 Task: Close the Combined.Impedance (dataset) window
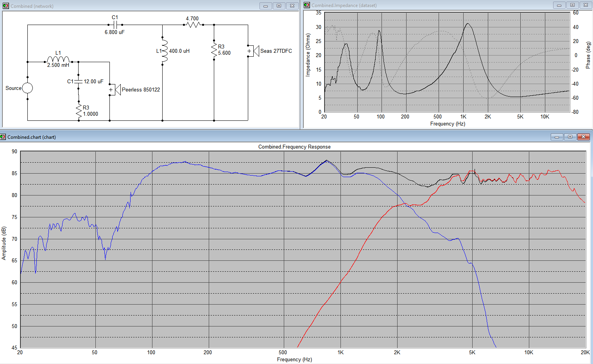click(x=586, y=5)
